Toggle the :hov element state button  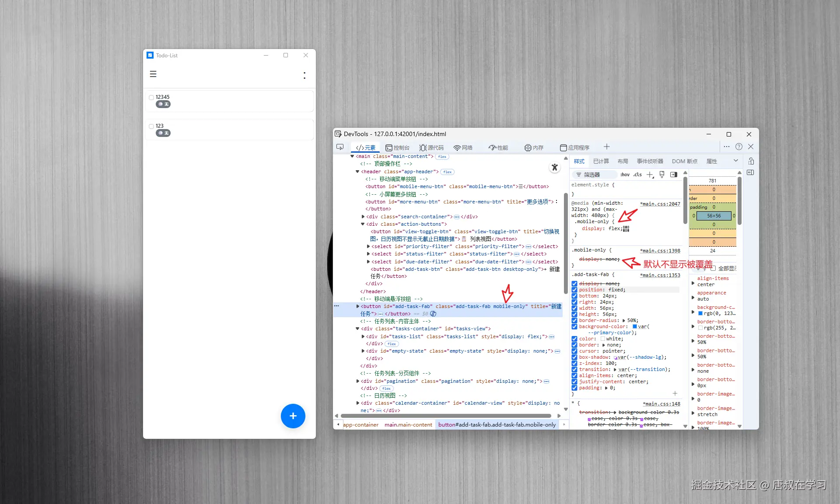point(625,175)
